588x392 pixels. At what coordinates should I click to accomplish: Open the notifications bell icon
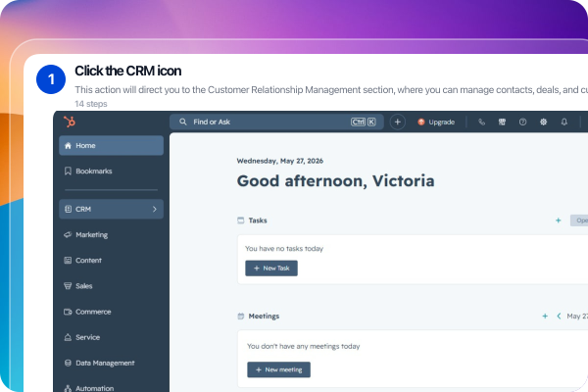coord(563,122)
